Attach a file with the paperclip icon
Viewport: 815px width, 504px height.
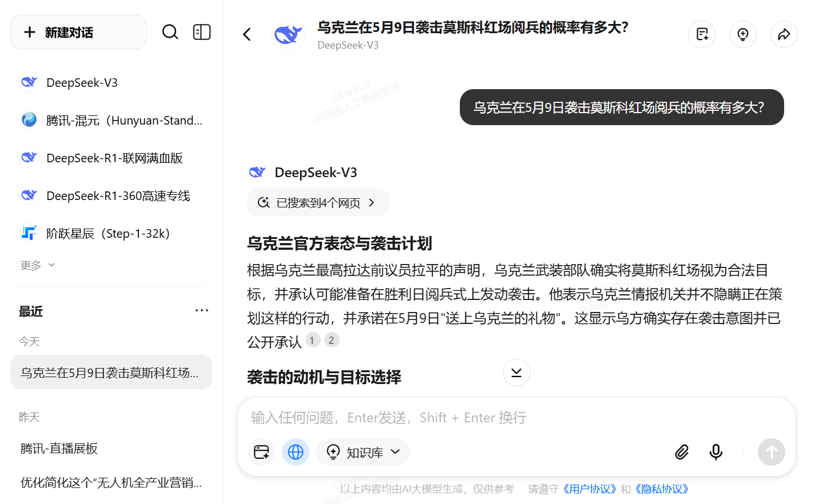click(682, 452)
